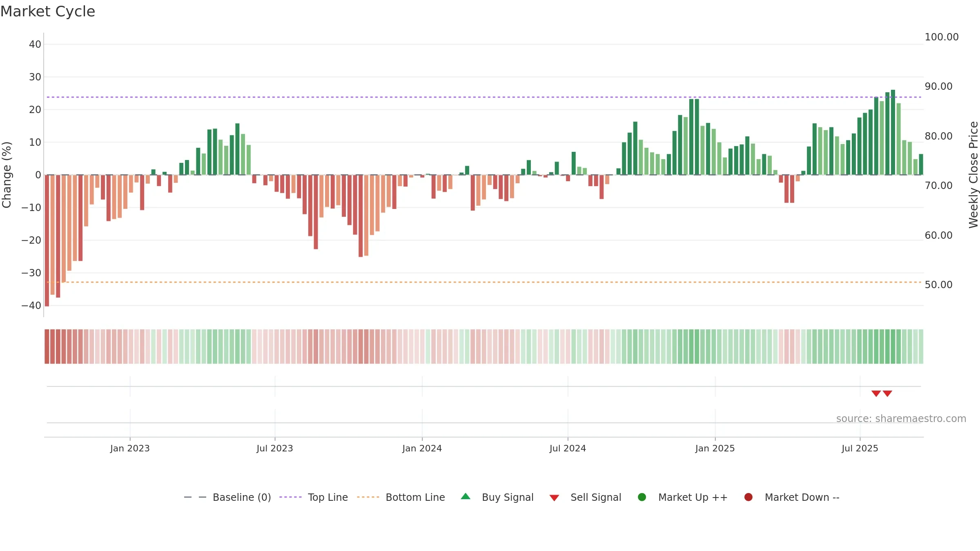Toggle the Baseline (0) legend entry
This screenshot has width=980, height=551.
(x=227, y=497)
